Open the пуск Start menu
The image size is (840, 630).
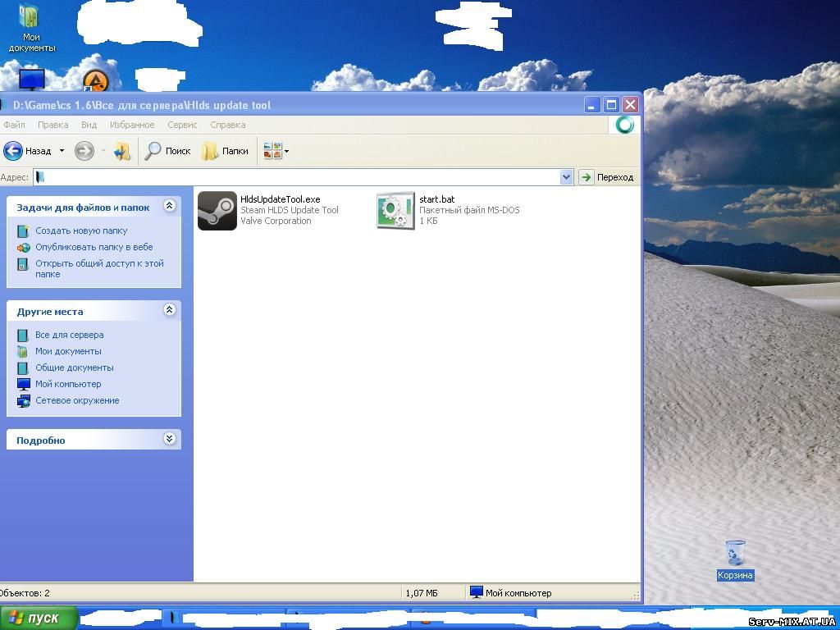click(x=39, y=619)
